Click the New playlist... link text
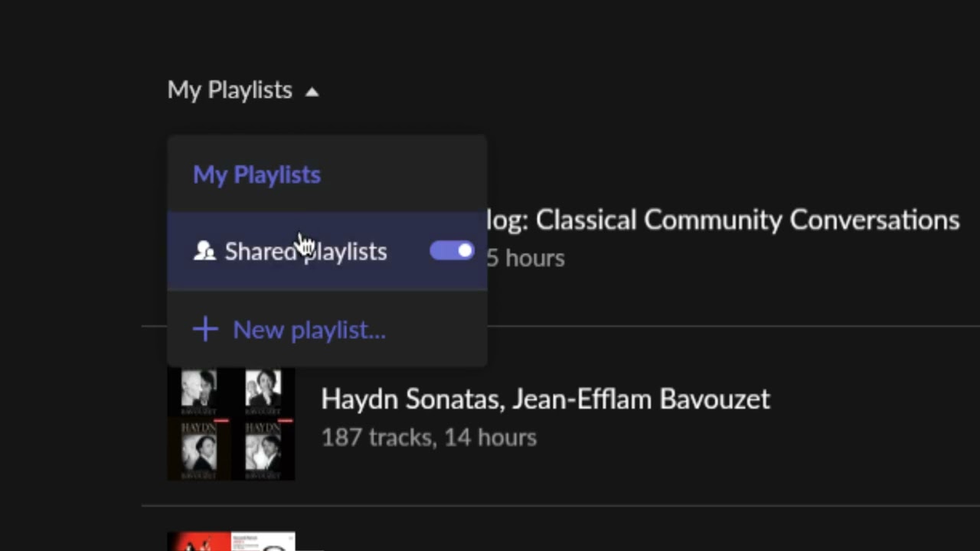 click(x=309, y=330)
